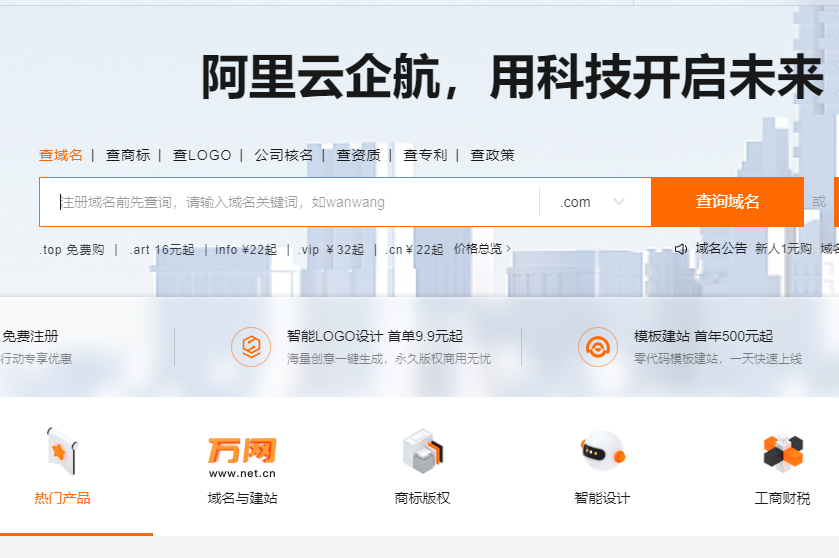Open the .cn ¥22起 offer link
Screen dimensions: 839x558
(x=414, y=250)
